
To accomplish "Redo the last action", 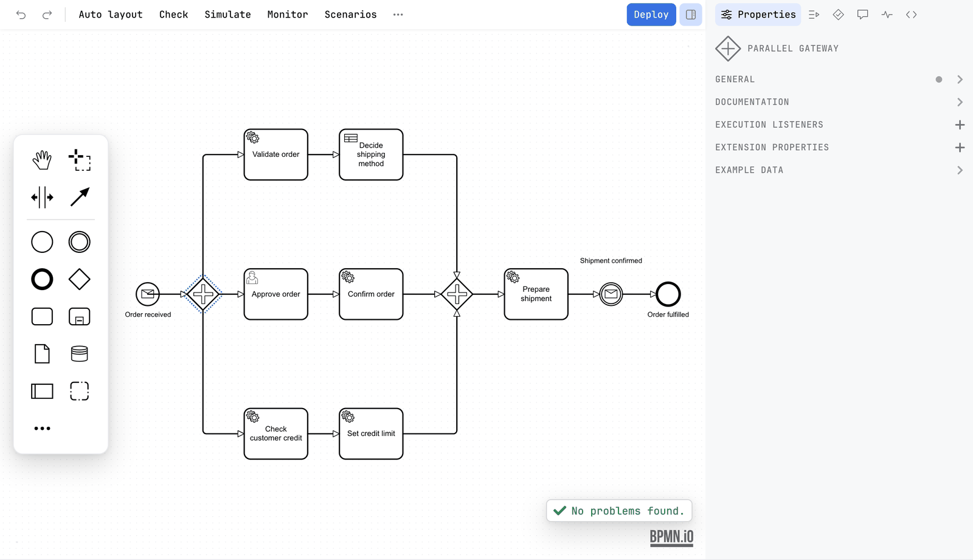I will 47,15.
